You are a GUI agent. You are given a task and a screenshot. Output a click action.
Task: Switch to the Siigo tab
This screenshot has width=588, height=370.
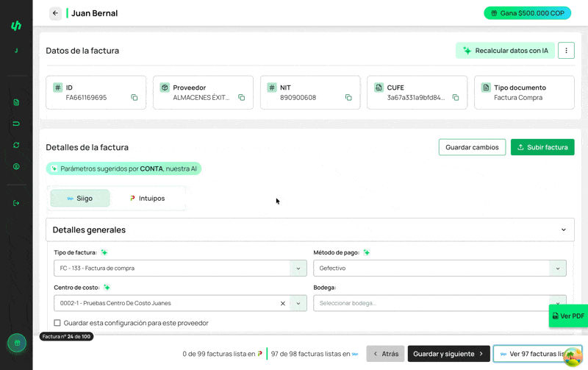pos(80,199)
